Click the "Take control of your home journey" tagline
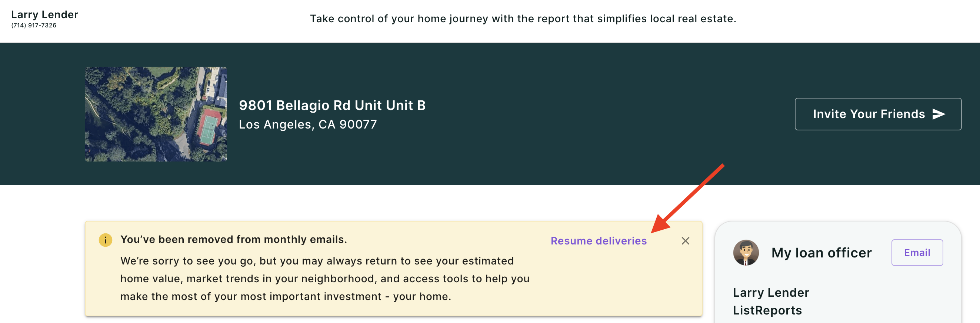This screenshot has width=980, height=323. point(523,19)
